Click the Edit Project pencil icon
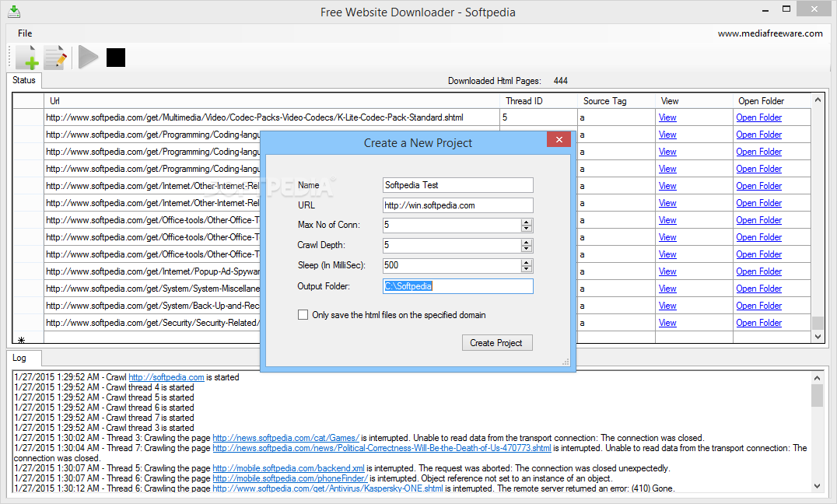 pos(55,57)
